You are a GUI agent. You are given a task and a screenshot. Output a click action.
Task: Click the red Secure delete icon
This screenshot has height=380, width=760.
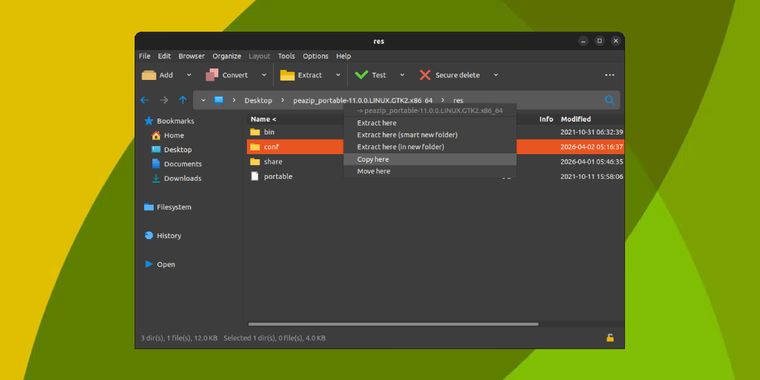pyautogui.click(x=425, y=75)
